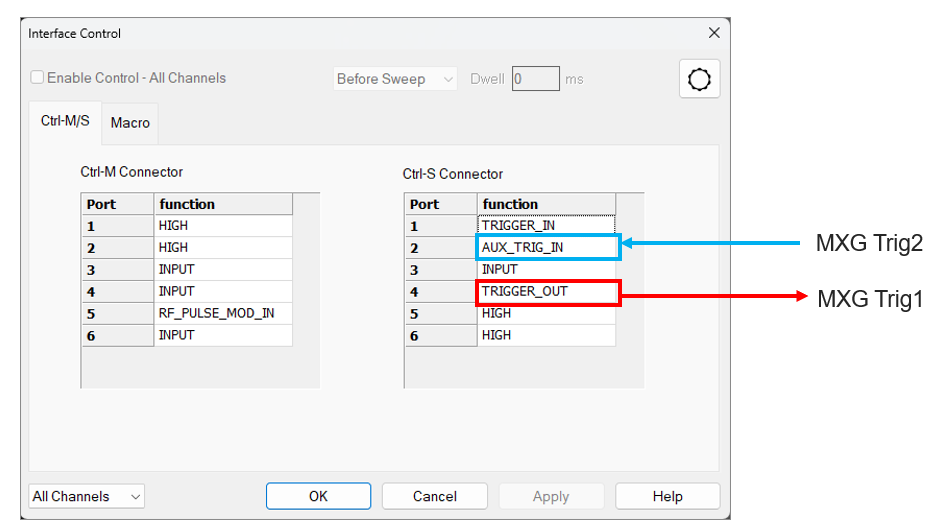Click Ctrl-S port 6 HIGH function cell

(x=547, y=335)
